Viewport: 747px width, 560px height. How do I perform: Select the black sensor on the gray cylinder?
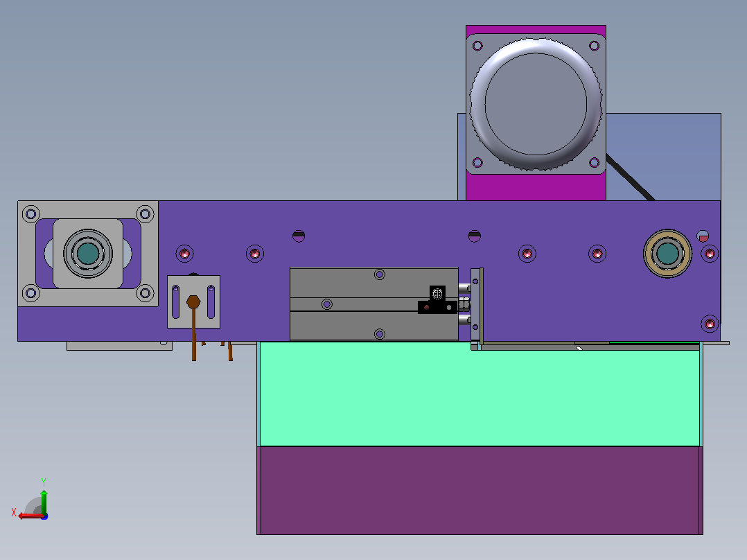click(x=437, y=300)
